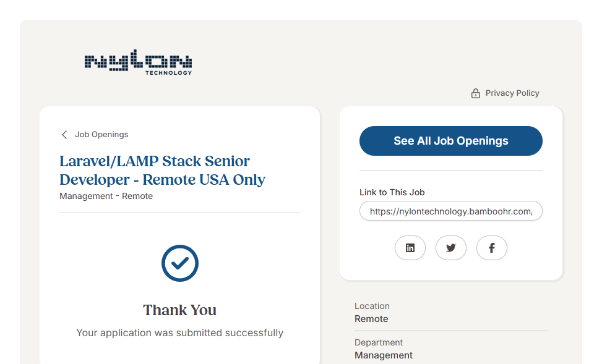Image resolution: width=602 pixels, height=364 pixels.
Task: Click the Nylon Technology logo
Action: click(x=138, y=64)
